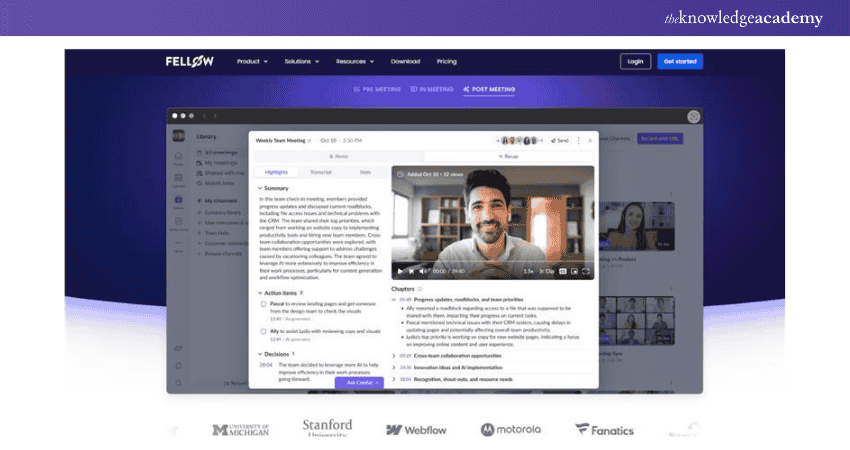Image resolution: width=850 pixels, height=450 pixels.
Task: Skip to next chapter in the video
Action: click(411, 271)
